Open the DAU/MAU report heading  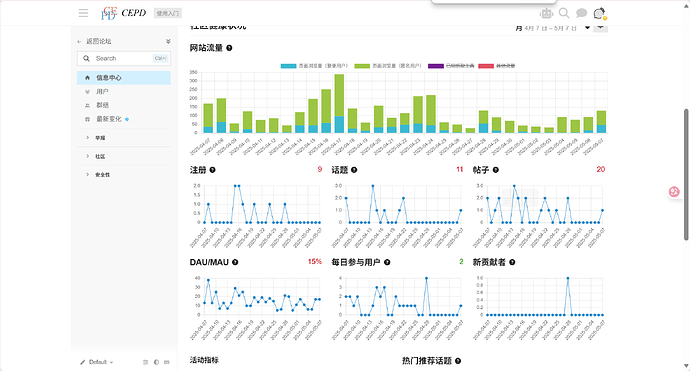[x=209, y=262]
